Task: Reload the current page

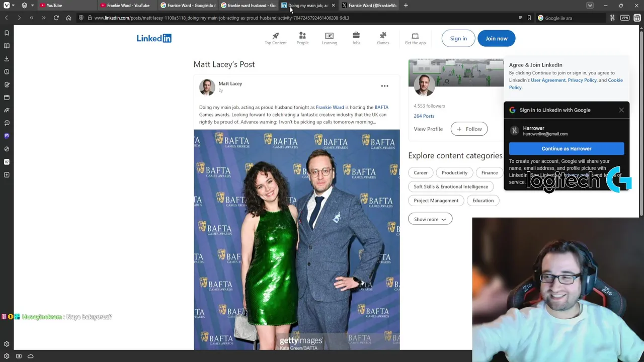Action: tap(56, 18)
